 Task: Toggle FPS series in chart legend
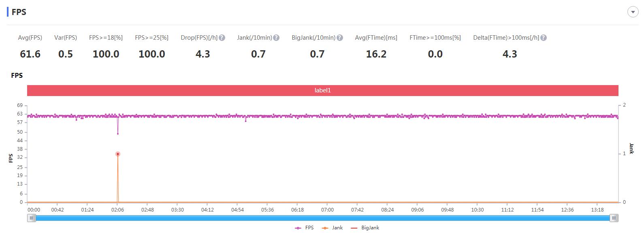point(304,228)
